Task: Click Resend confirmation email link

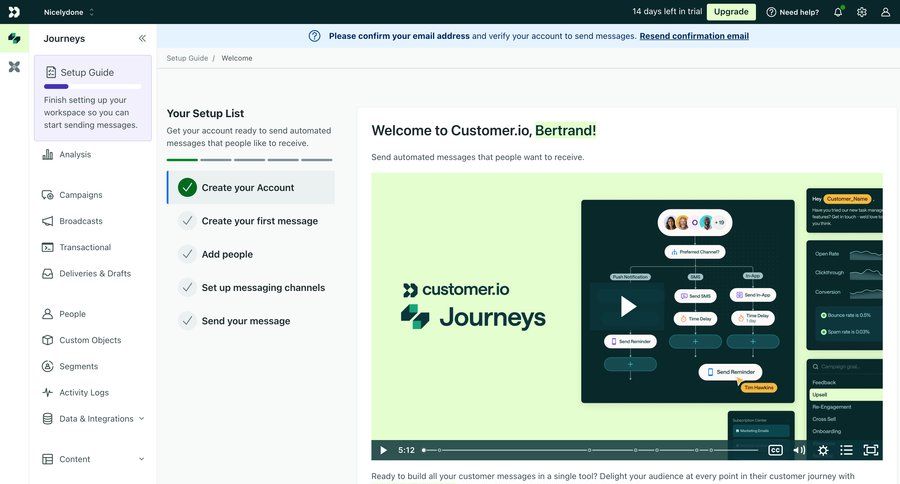Action: pyautogui.click(x=694, y=36)
